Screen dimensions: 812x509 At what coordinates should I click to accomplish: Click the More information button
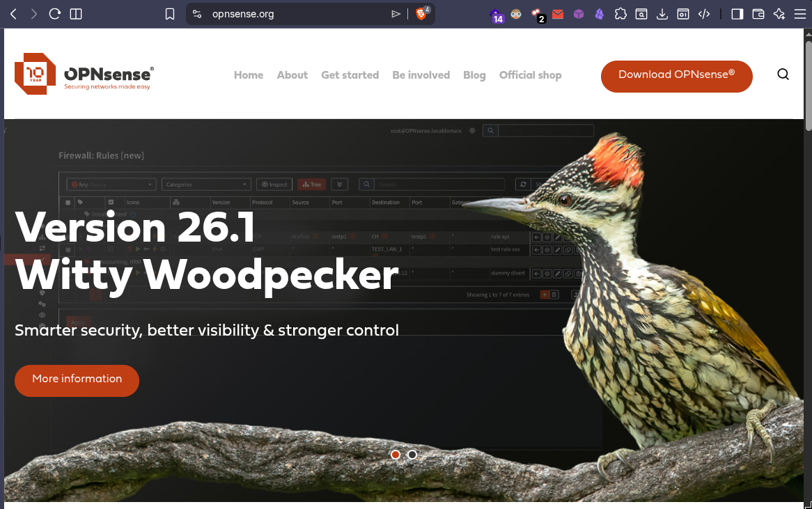point(77,381)
